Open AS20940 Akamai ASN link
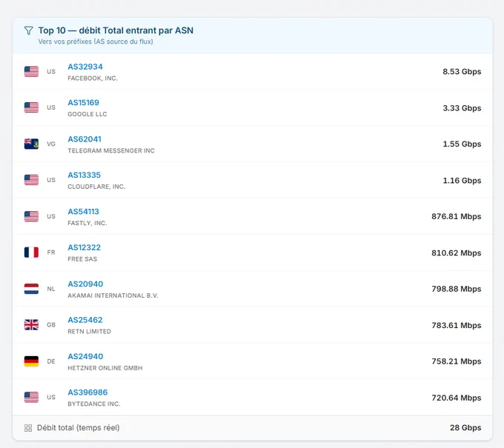Image resolution: width=504 pixels, height=448 pixels. (85, 284)
